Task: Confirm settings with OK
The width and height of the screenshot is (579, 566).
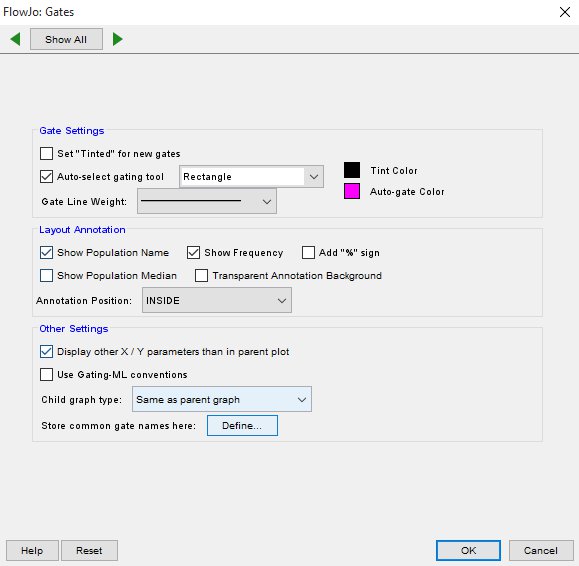Action: coord(468,550)
